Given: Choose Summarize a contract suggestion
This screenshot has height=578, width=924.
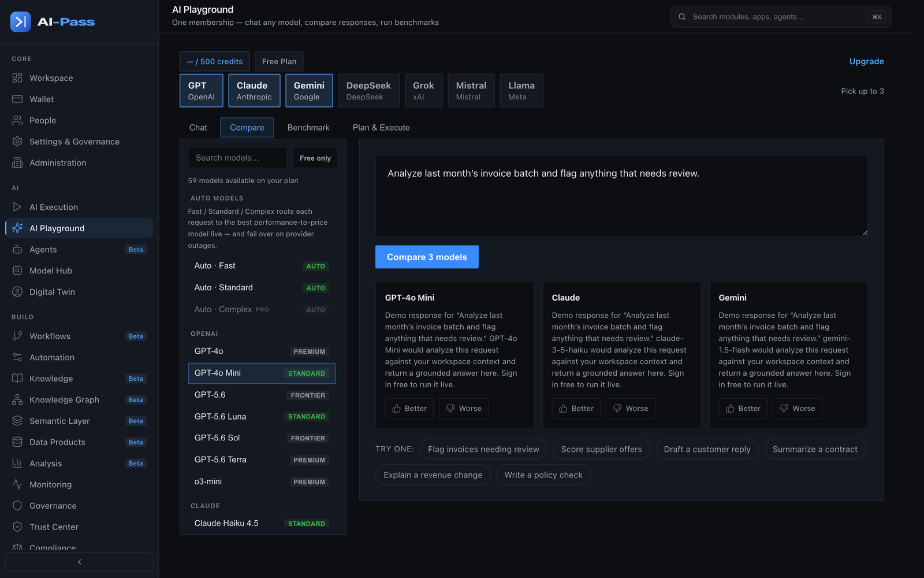Looking at the screenshot, I should click(x=815, y=449).
